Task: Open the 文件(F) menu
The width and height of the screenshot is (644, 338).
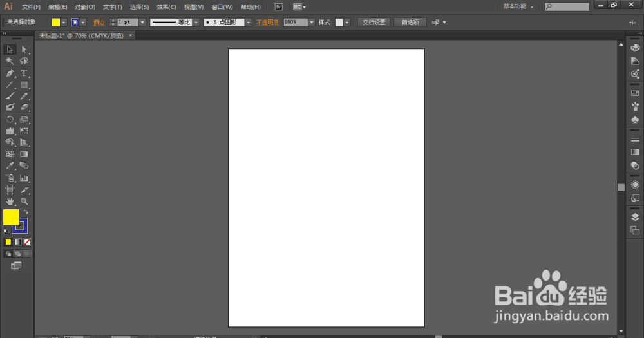Action: 31,7
